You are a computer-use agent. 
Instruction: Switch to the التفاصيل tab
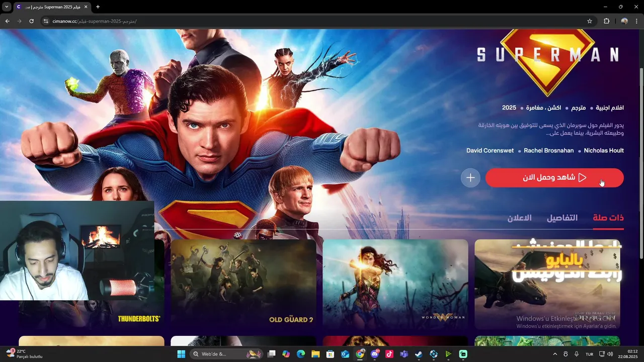pos(562,218)
